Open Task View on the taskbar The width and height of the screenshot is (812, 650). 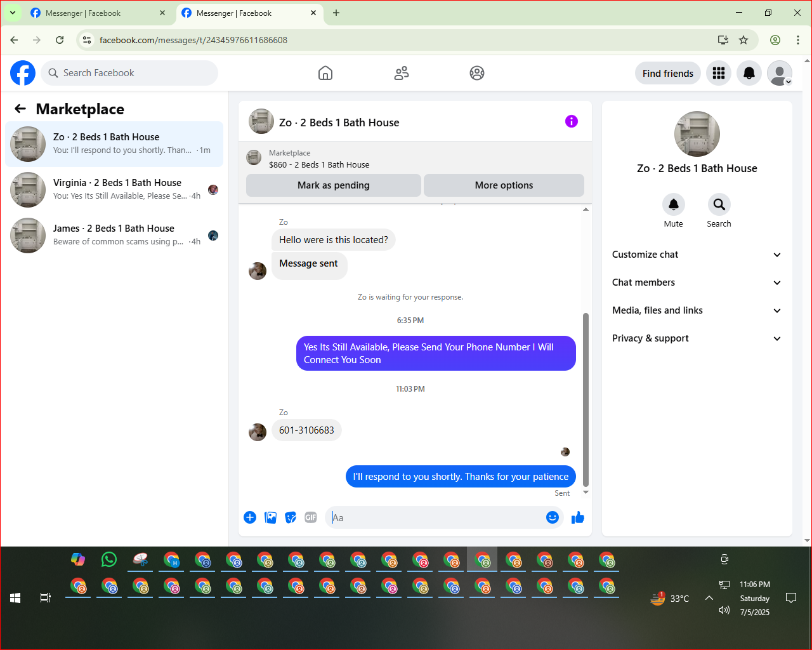[x=46, y=598]
